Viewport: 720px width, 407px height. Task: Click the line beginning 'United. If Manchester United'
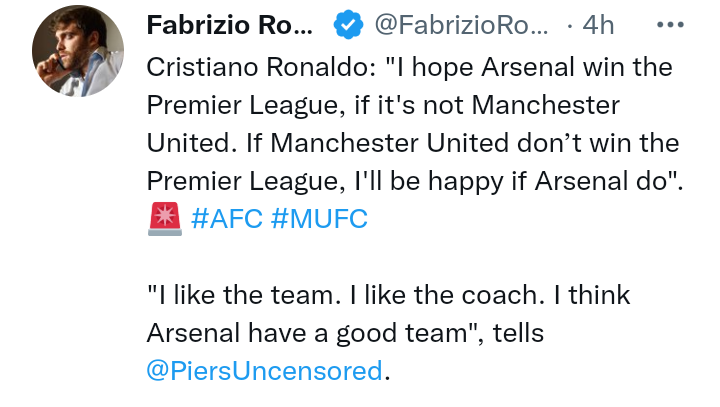point(413,143)
